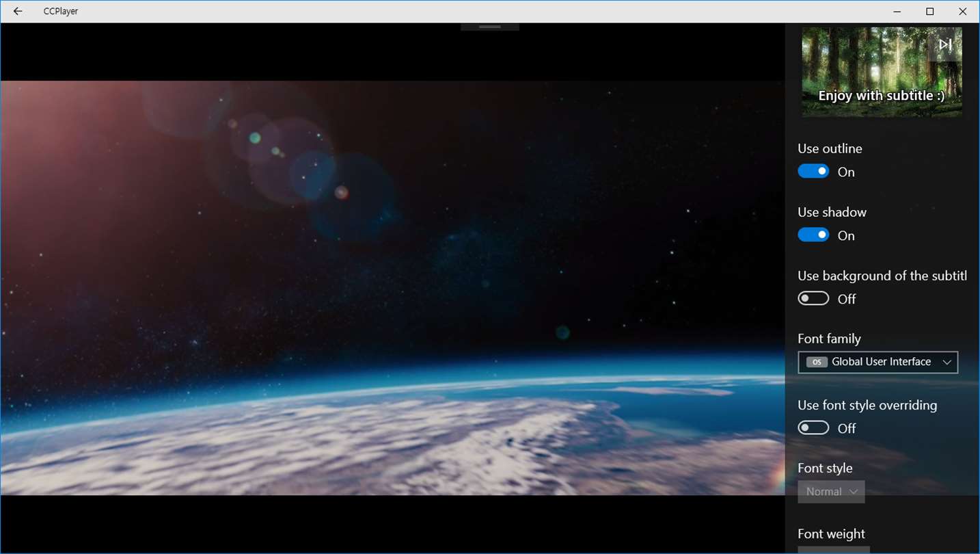Click the Font family label

[829, 339]
